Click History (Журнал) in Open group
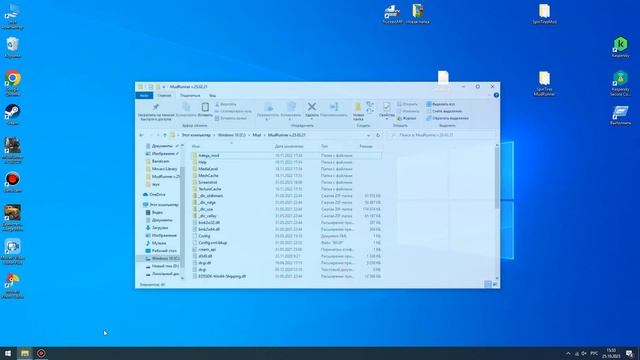 coord(407,118)
